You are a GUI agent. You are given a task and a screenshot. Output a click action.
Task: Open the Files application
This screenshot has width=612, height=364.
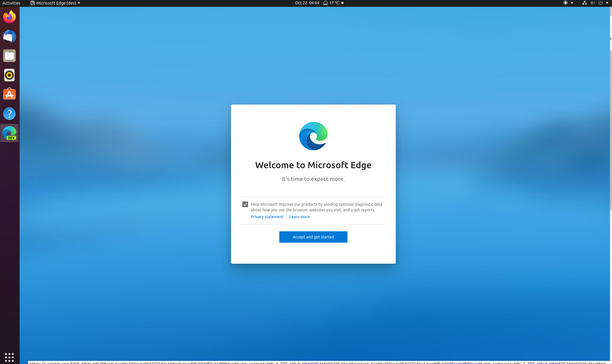tap(9, 56)
